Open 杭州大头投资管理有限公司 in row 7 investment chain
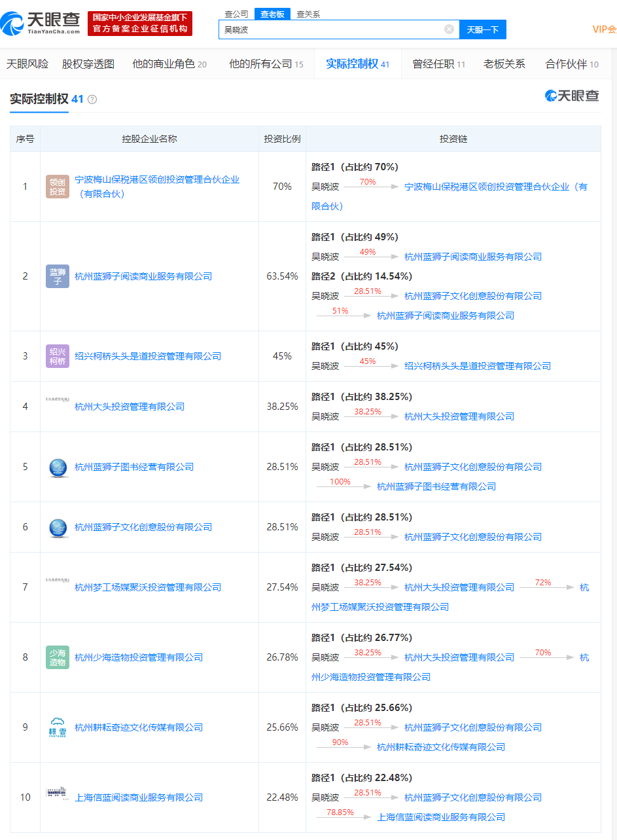Viewport: 617px width, 840px height. click(459, 587)
